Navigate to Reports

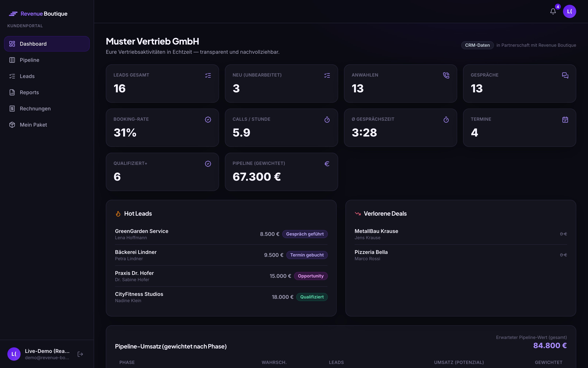[x=47, y=93]
